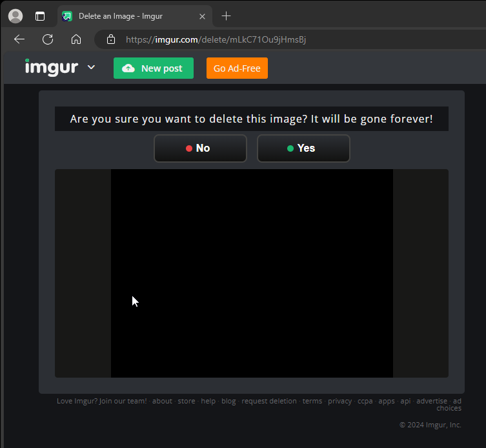The height and width of the screenshot is (448, 486).
Task: Confirm deletion by pressing Yes
Action: (x=303, y=148)
